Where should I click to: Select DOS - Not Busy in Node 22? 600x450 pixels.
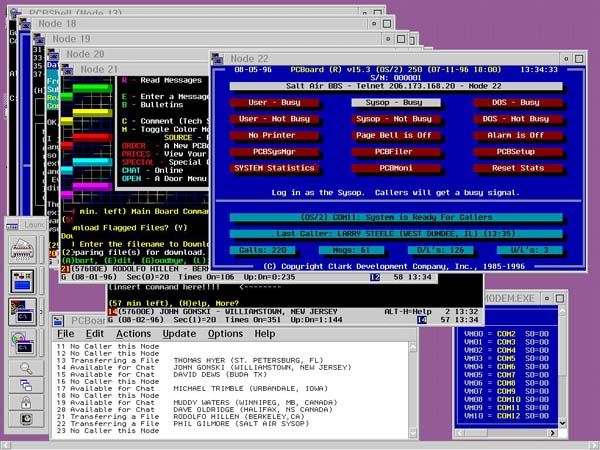click(517, 119)
